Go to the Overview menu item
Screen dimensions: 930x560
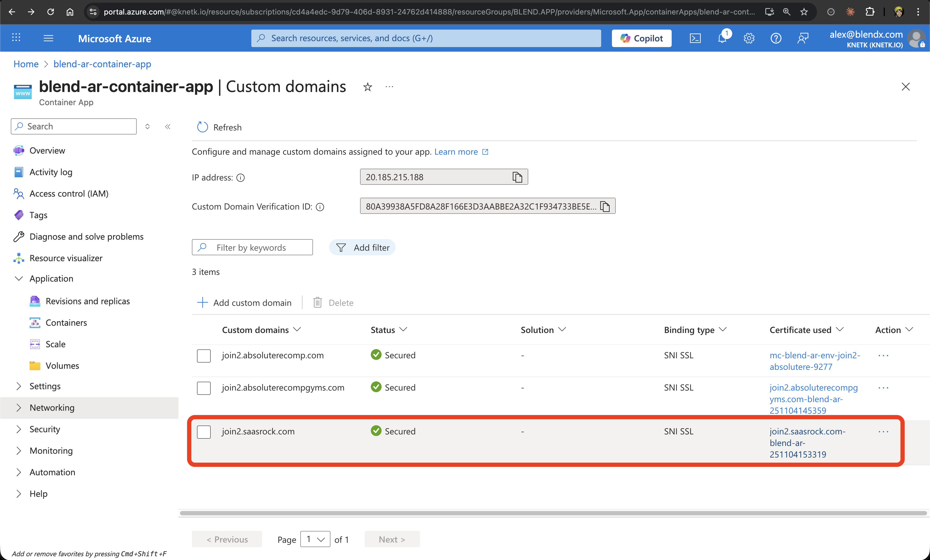(x=47, y=151)
